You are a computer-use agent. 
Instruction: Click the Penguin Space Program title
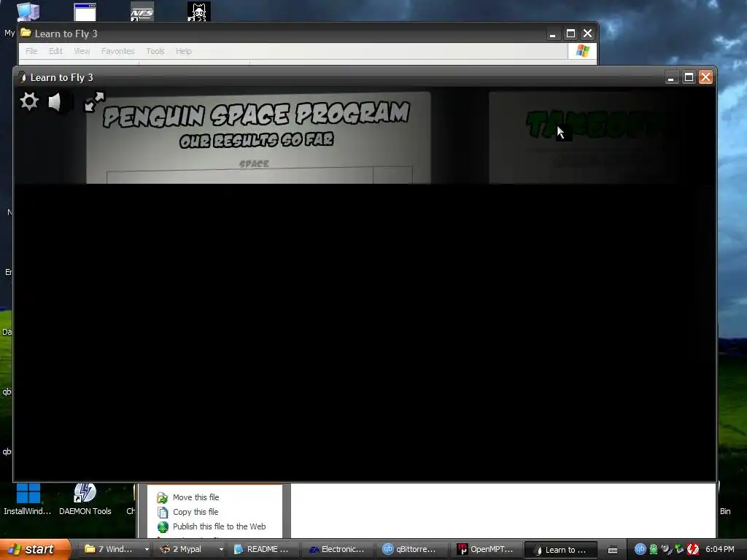256,114
